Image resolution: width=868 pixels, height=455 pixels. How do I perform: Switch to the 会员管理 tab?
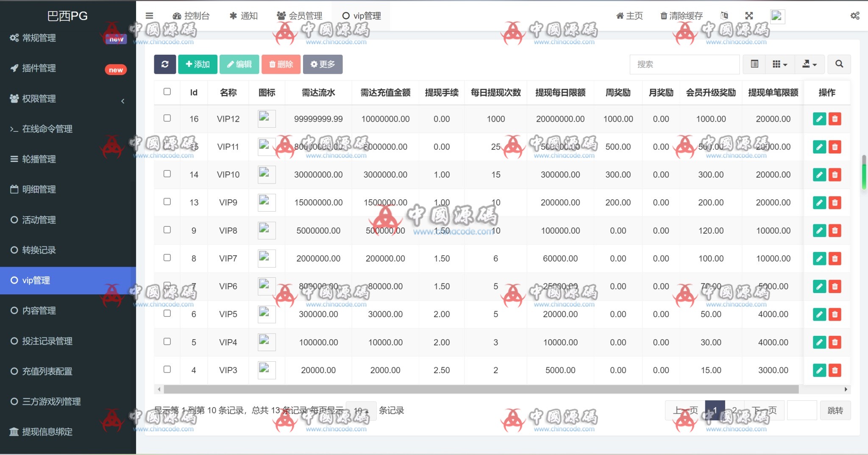pos(300,15)
